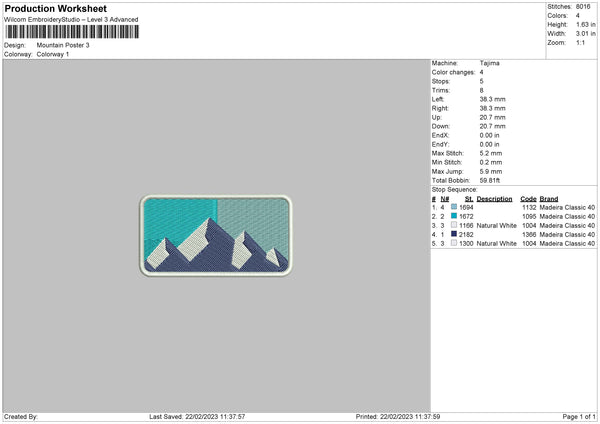
Task: Click 'Natural White' in the 1300 row
Action: [x=496, y=243]
